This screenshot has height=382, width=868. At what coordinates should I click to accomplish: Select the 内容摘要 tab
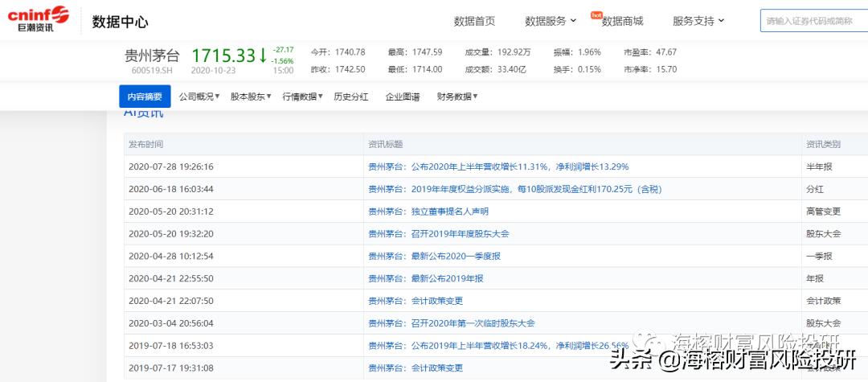coord(145,97)
